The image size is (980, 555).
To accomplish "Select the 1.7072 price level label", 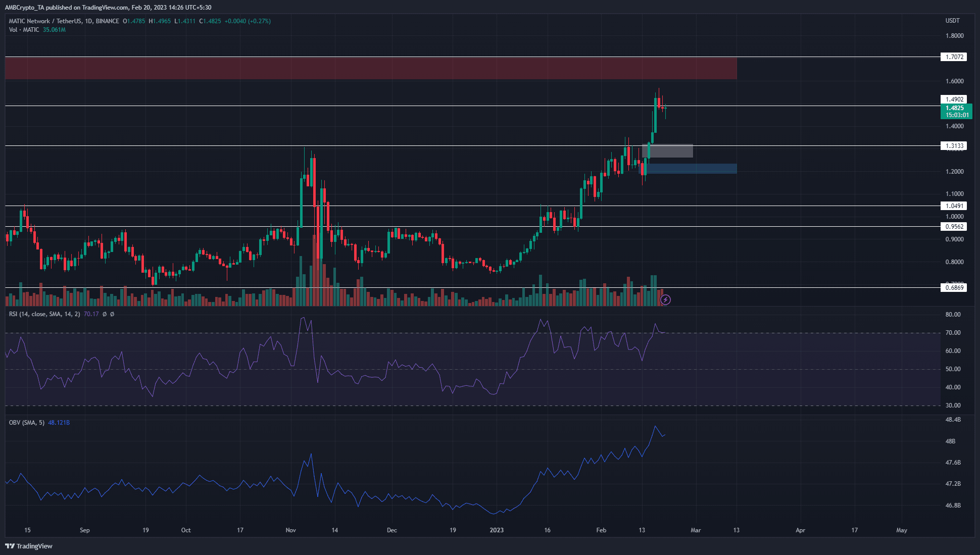I will tap(954, 57).
